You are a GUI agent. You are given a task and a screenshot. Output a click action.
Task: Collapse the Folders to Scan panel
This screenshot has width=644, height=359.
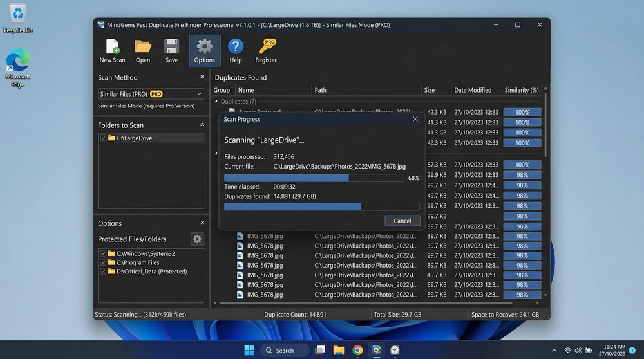click(202, 125)
